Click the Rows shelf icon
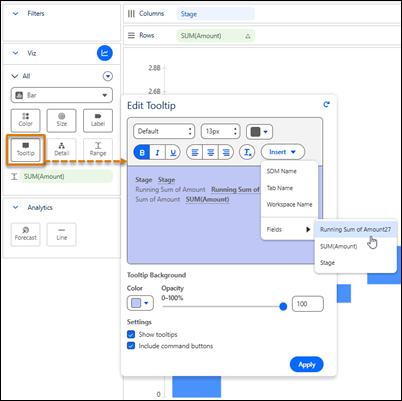 click(131, 35)
